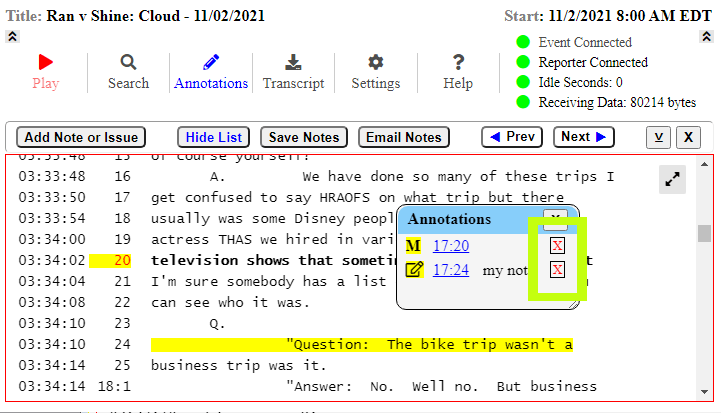Open the 17:24 annotation link
The image size is (721, 413).
click(x=451, y=270)
